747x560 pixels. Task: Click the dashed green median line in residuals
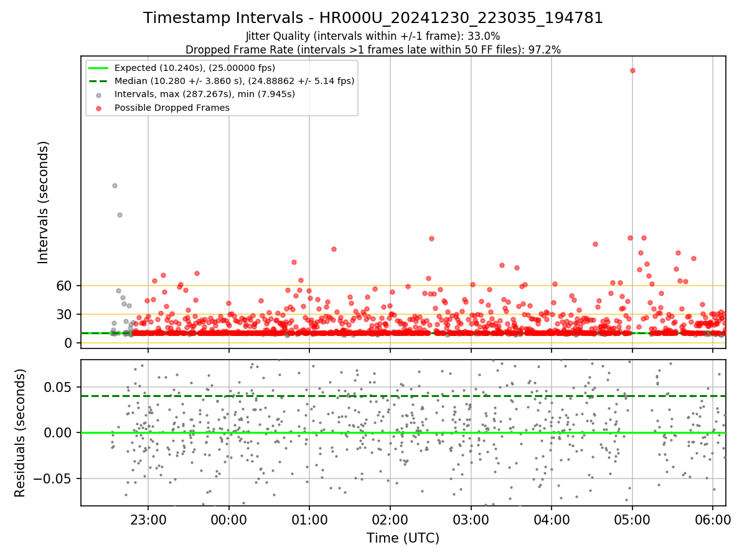click(403, 396)
